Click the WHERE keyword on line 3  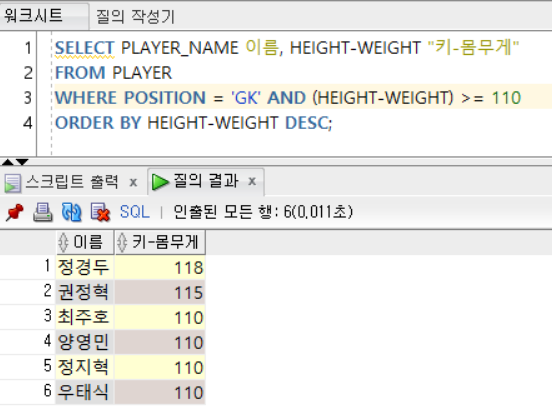86,98
